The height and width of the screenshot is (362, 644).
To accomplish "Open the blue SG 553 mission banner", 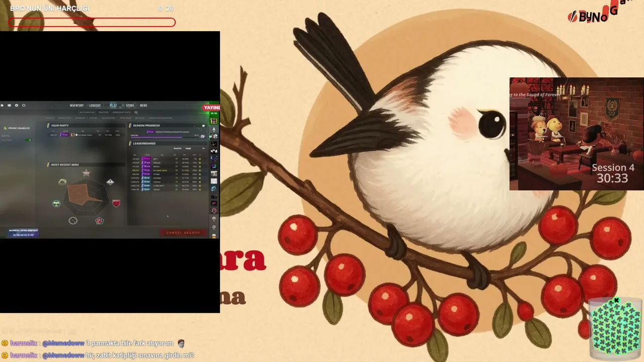I will tap(23, 233).
